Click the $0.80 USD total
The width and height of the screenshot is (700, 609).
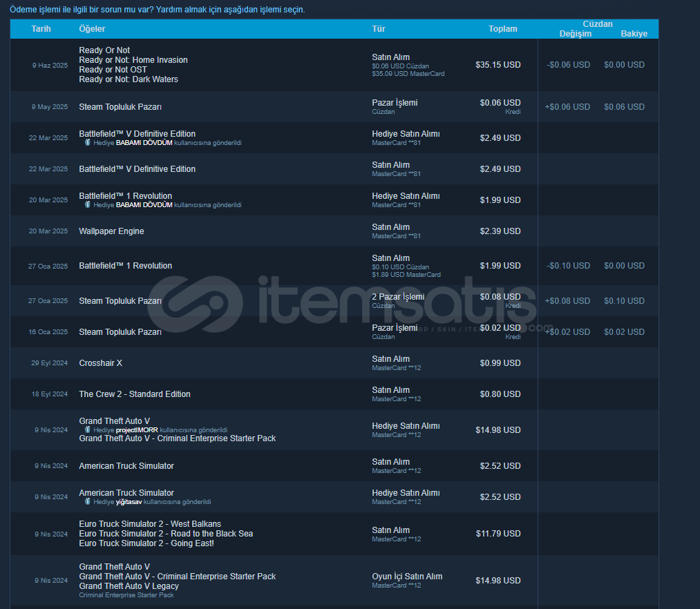pos(500,394)
